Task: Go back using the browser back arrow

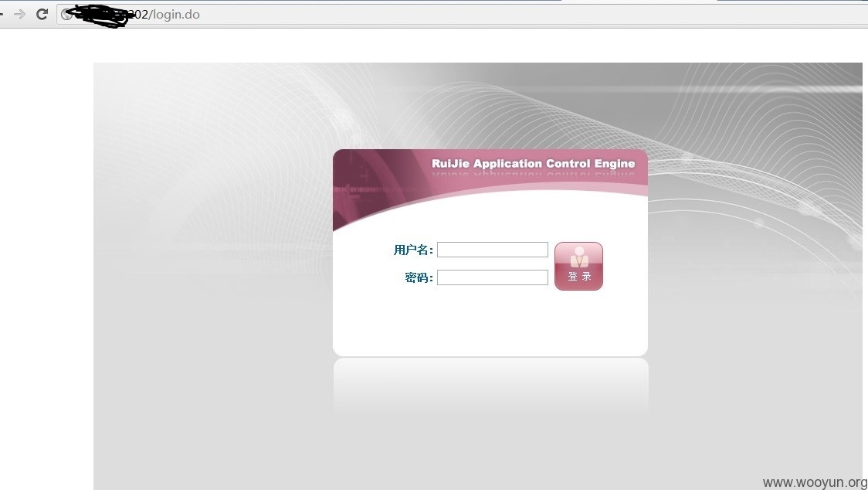Action: (2, 15)
